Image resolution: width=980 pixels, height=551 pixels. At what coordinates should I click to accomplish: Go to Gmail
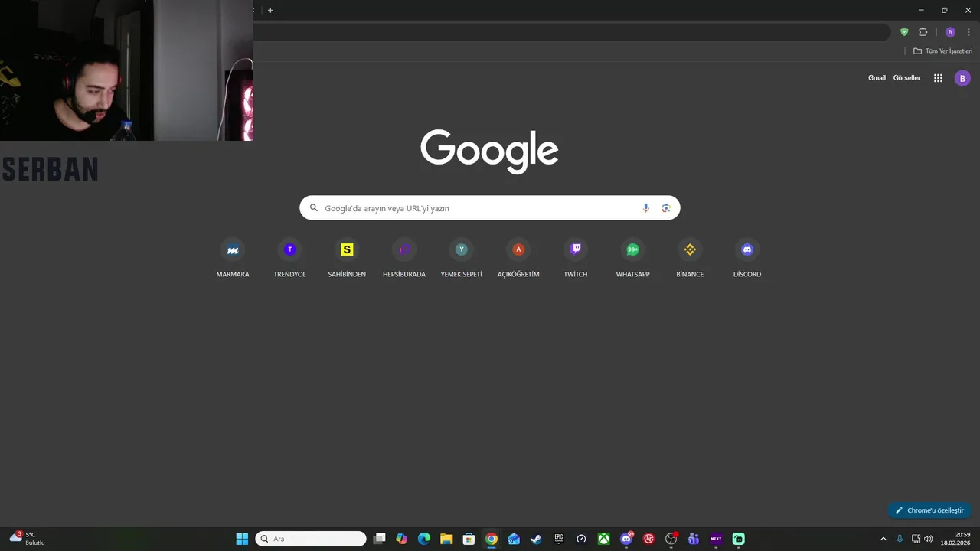[x=877, y=78]
